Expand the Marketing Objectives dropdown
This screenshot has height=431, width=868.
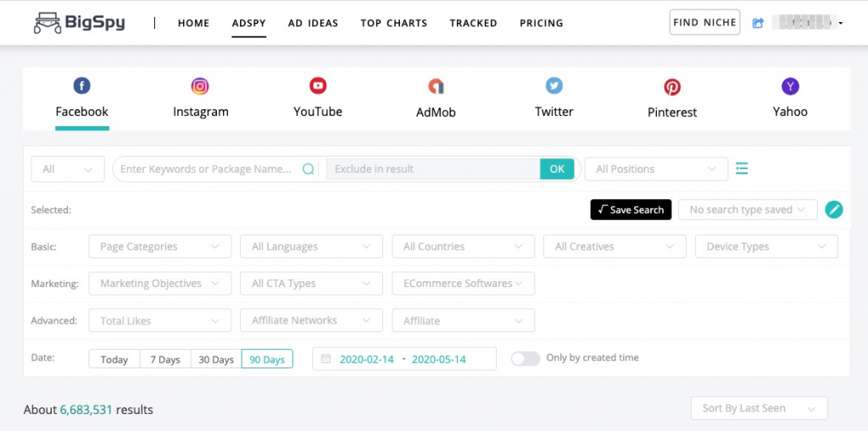(x=160, y=284)
